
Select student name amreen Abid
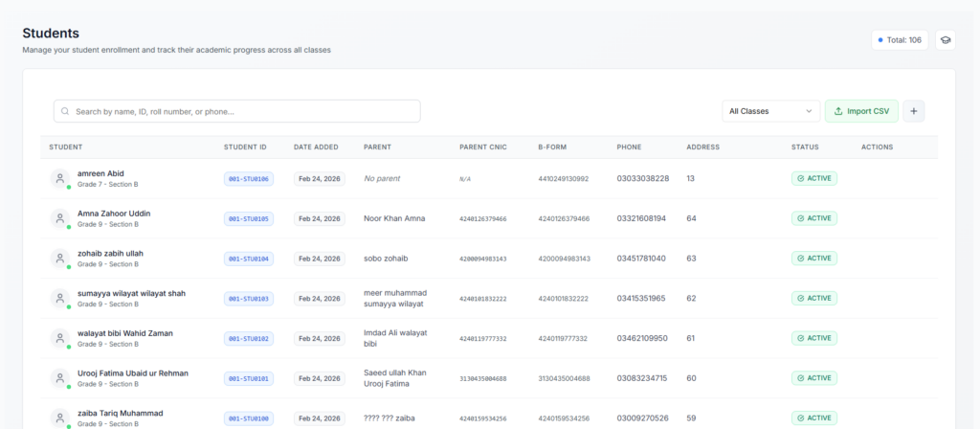(100, 173)
